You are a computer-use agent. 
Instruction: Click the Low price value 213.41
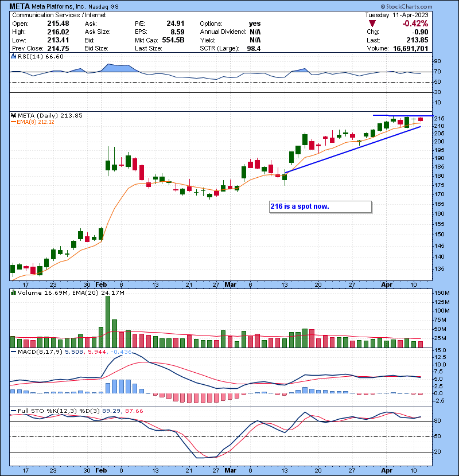pyautogui.click(x=58, y=40)
